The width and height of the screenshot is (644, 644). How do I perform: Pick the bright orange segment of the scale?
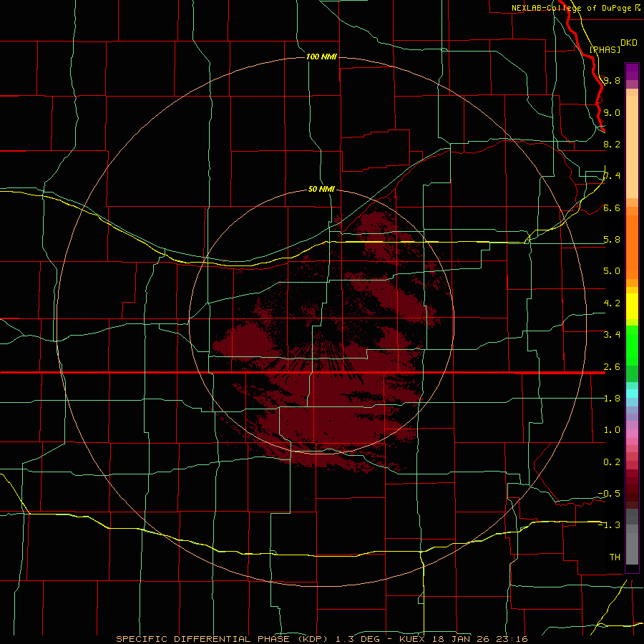click(x=632, y=246)
